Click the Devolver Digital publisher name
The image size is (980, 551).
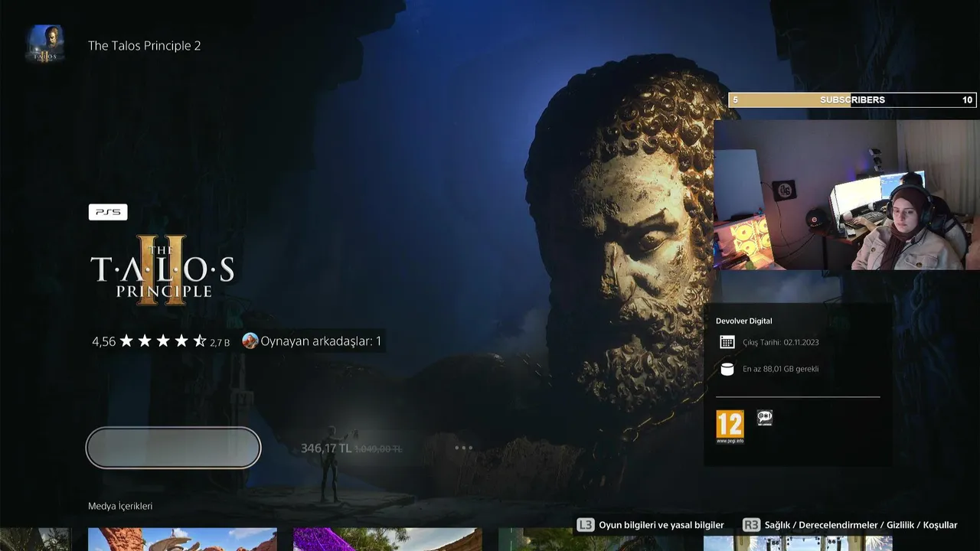click(x=743, y=321)
